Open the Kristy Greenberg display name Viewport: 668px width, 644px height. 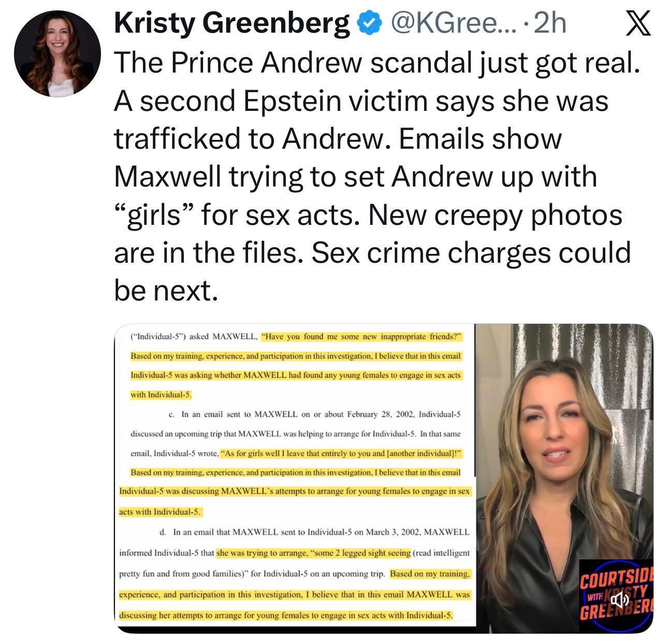point(231,24)
